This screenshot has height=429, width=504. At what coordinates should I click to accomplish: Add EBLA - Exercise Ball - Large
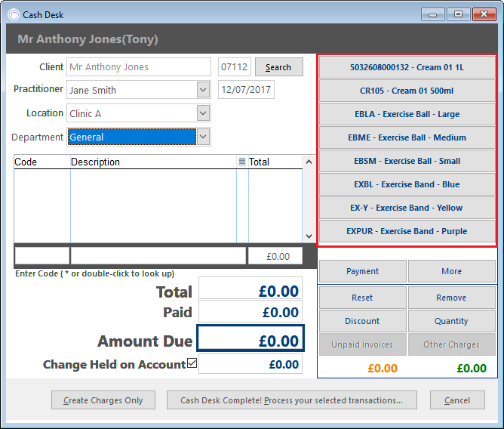[407, 114]
